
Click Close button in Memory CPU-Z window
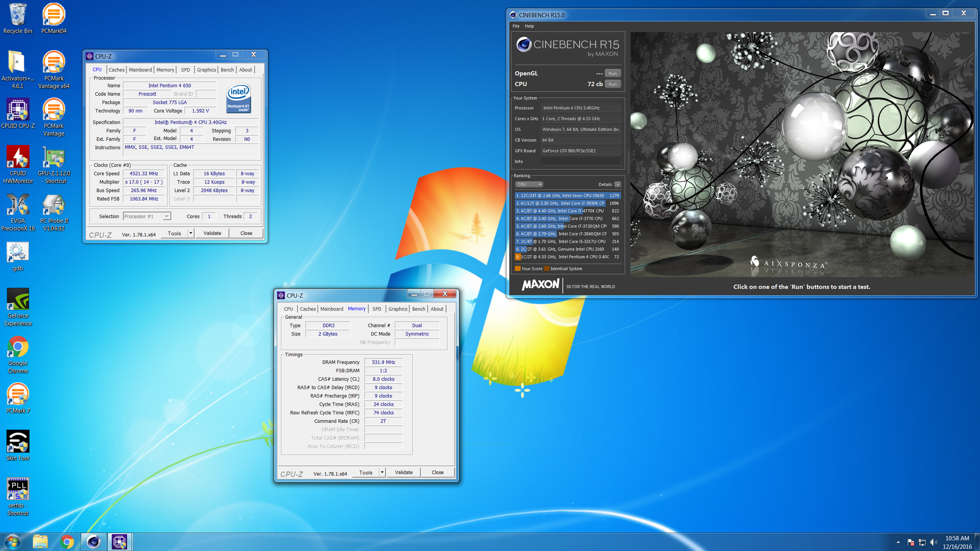point(438,472)
